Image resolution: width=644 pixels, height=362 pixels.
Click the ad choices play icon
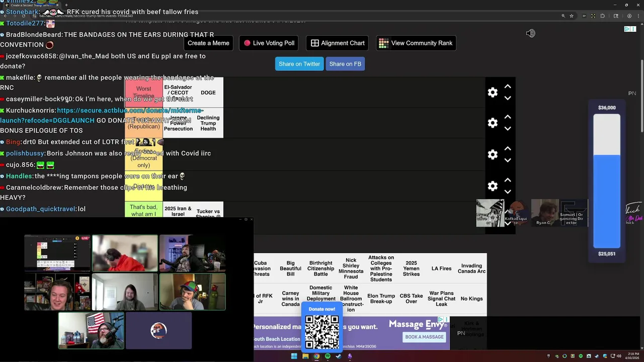(627, 29)
